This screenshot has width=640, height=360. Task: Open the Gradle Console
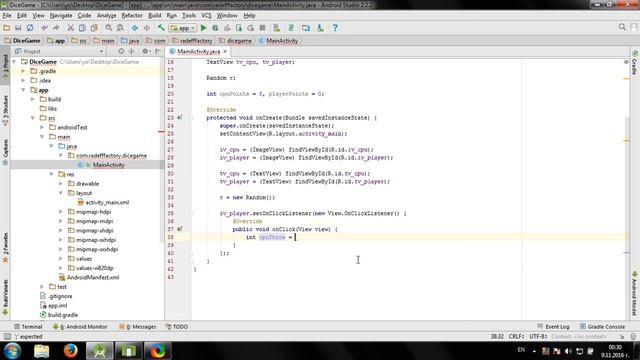(602, 327)
